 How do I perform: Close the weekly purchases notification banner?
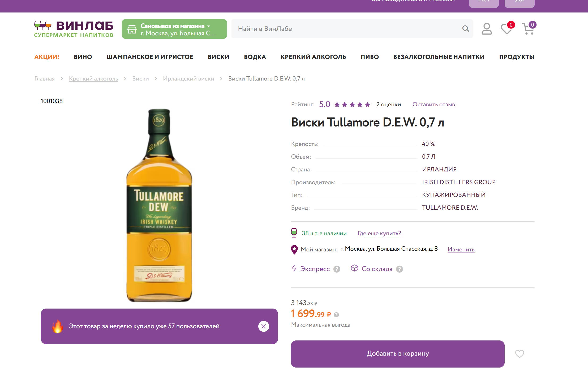pos(264,326)
